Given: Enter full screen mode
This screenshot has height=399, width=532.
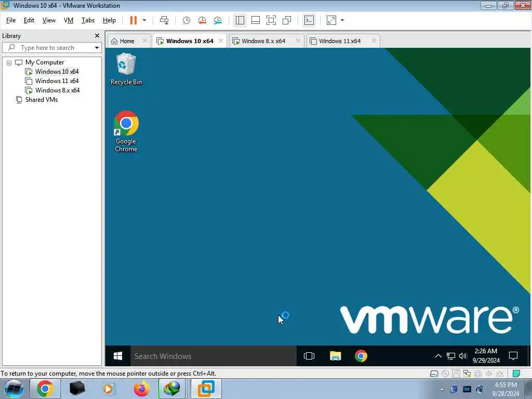Looking at the screenshot, I should click(271, 20).
